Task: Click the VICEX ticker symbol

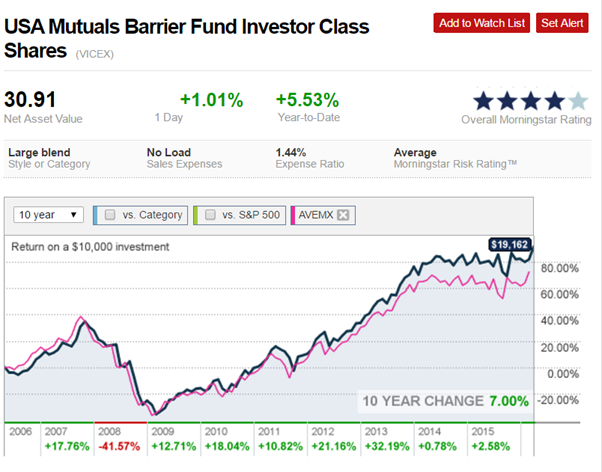Action: (97, 53)
